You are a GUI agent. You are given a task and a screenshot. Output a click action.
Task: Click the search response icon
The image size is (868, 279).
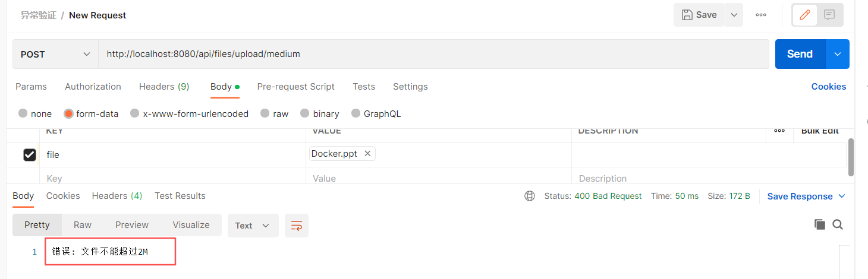[x=838, y=224]
